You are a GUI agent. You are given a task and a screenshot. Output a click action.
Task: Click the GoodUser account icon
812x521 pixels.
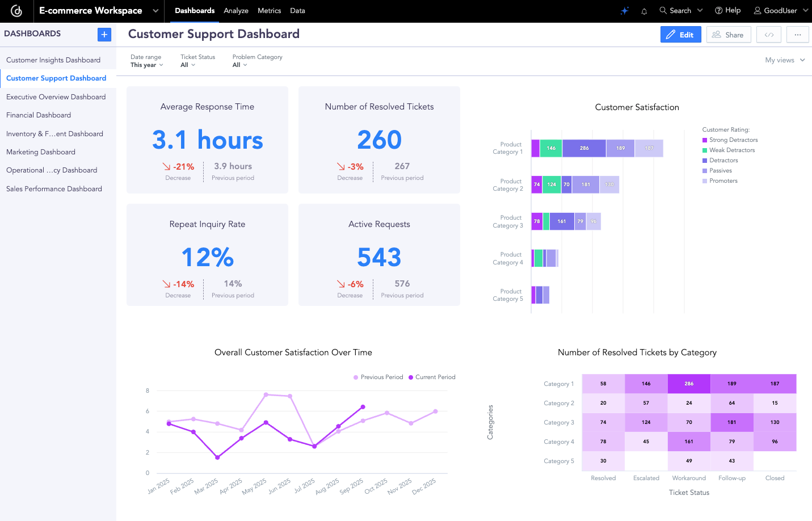coord(757,10)
